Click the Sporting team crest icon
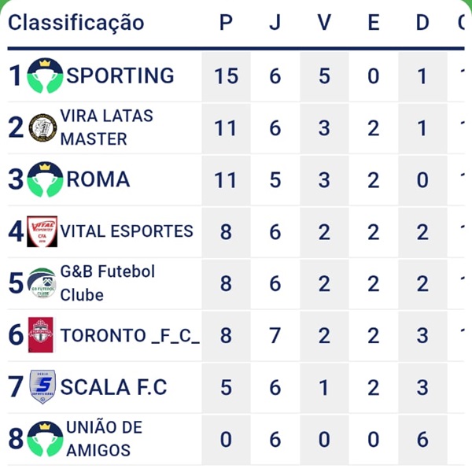 click(45, 76)
